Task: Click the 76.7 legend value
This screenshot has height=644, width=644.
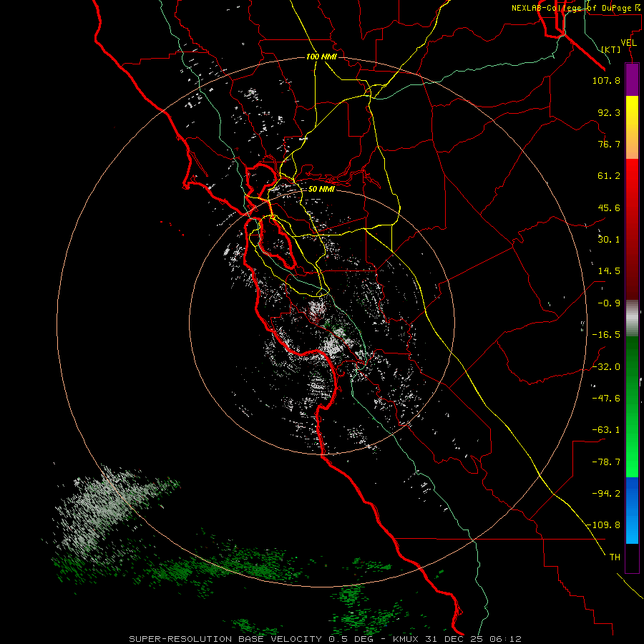Action: click(x=609, y=144)
